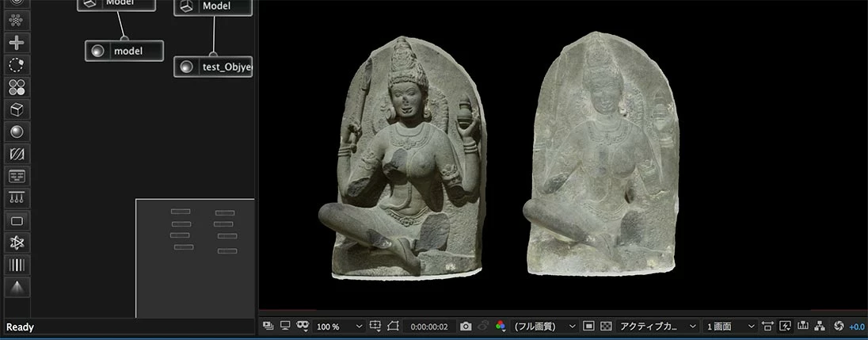Toggle the region of interest icon

(x=393, y=327)
